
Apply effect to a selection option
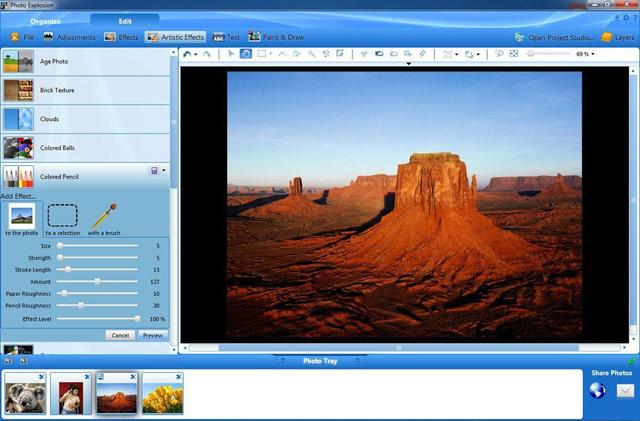pos(62,220)
